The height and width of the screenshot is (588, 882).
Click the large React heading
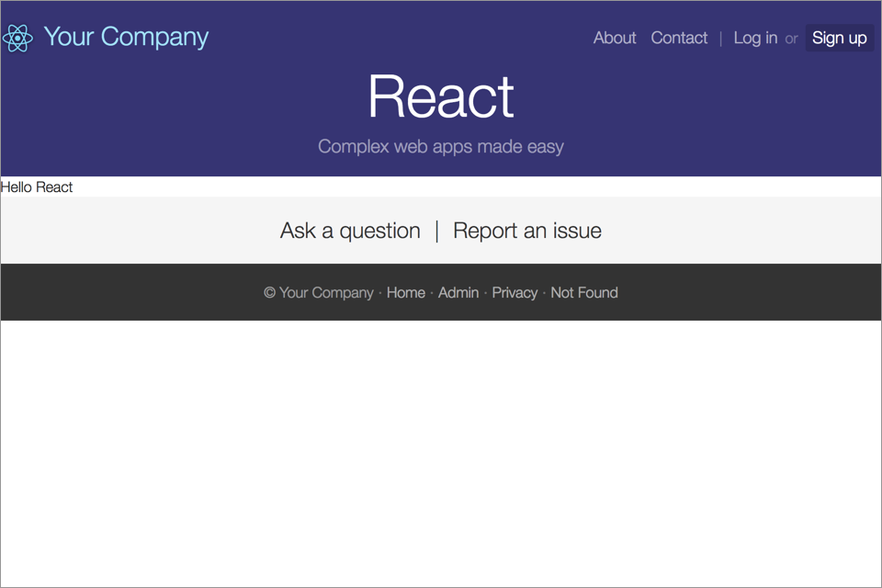441,97
